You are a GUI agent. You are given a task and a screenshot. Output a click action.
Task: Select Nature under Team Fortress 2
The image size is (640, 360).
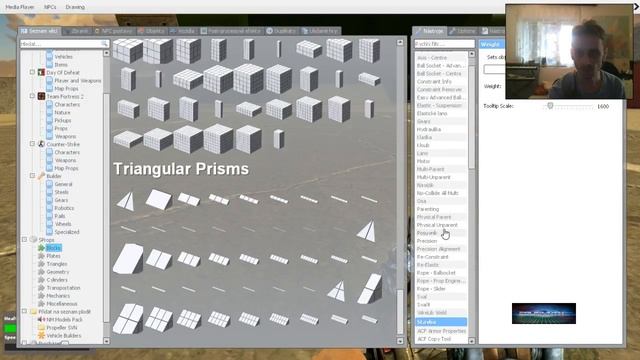[x=62, y=112]
